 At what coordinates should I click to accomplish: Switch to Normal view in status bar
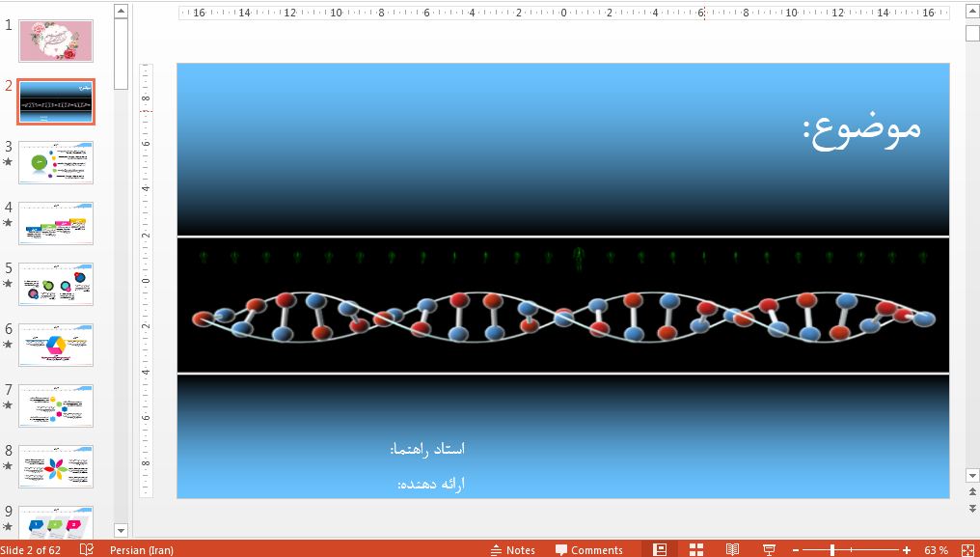tap(660, 549)
